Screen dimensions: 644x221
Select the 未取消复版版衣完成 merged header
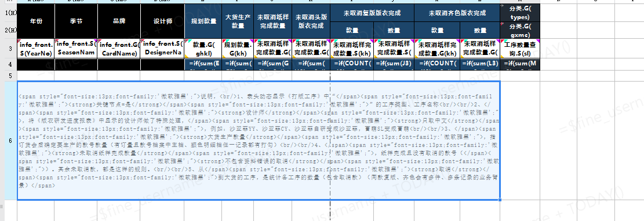[372, 13]
